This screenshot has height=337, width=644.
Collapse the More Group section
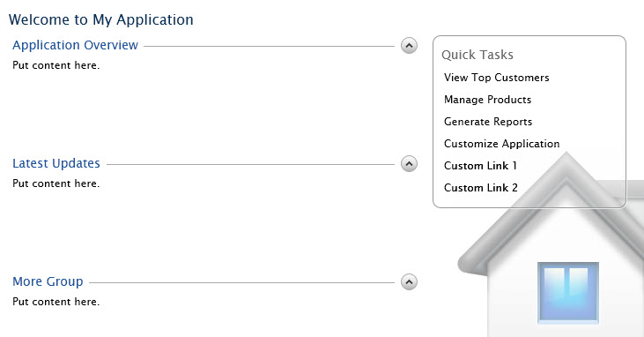tap(409, 281)
